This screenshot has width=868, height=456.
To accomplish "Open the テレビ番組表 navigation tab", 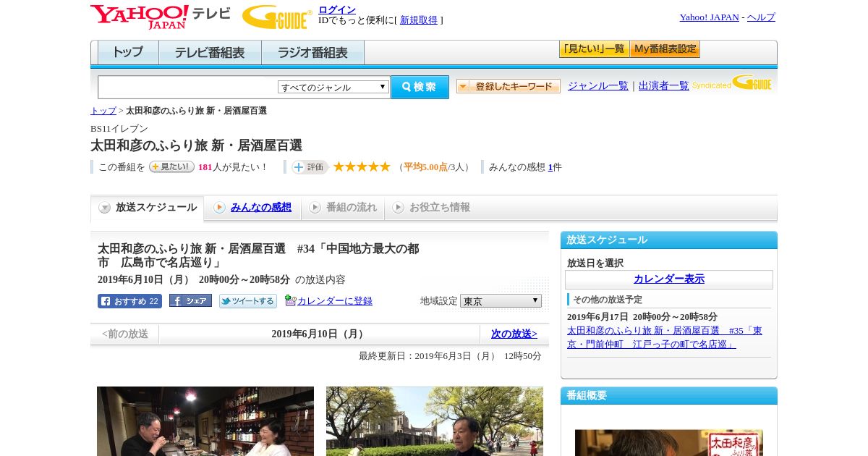I will point(210,53).
